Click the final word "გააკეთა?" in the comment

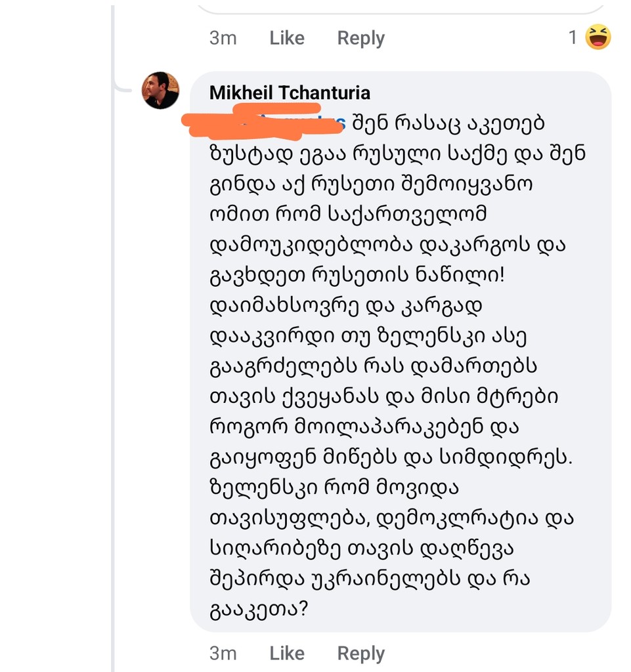pyautogui.click(x=259, y=610)
